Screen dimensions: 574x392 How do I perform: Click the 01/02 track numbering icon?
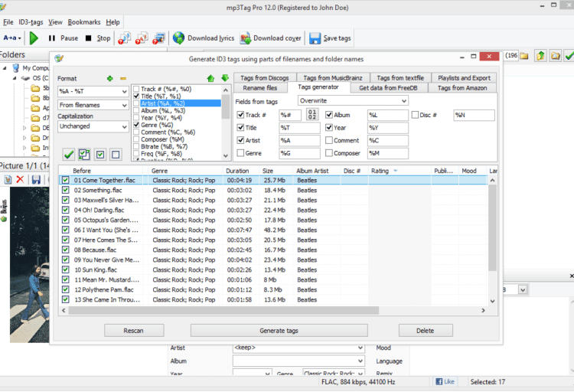point(311,115)
